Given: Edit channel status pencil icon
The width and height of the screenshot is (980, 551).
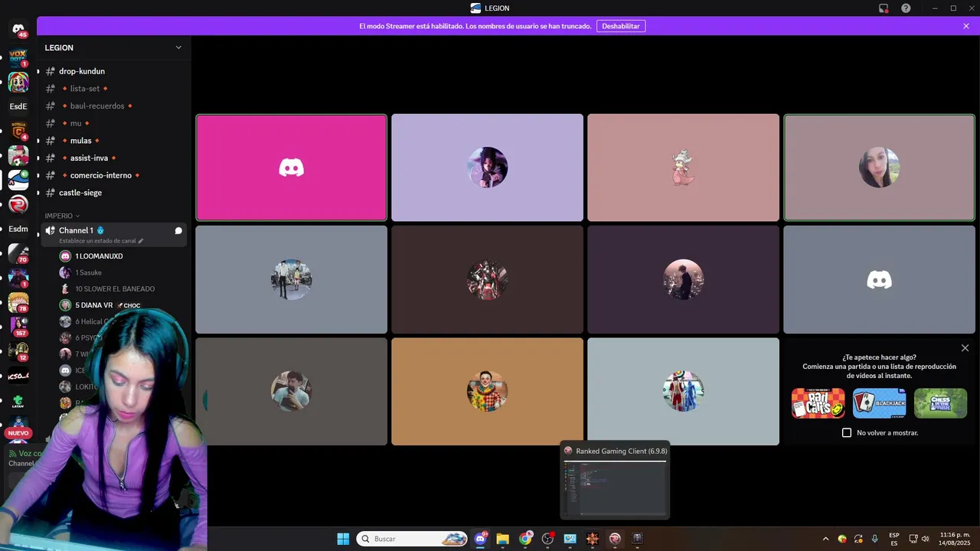Looking at the screenshot, I should coord(140,241).
